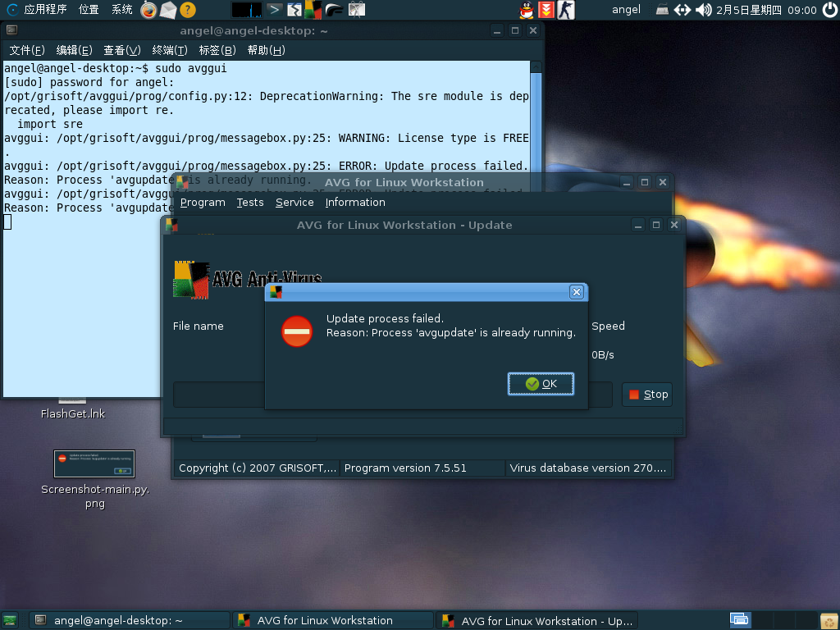The width and height of the screenshot is (840, 630).
Task: Open the mail envelope launcher in panel
Action: coord(168,10)
